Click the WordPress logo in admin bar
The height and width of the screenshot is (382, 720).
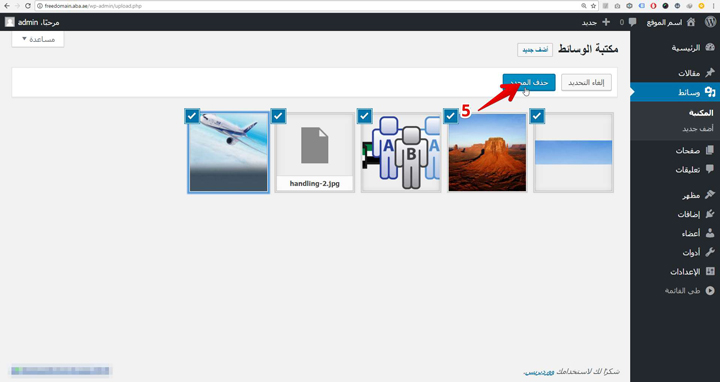tap(710, 22)
